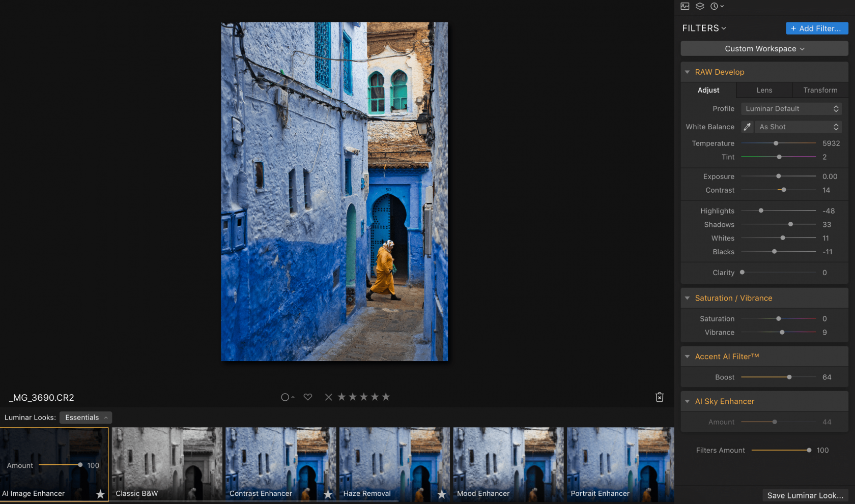Click the flag circle icon below the photo
Screen dimensions: 855x504
click(x=286, y=397)
